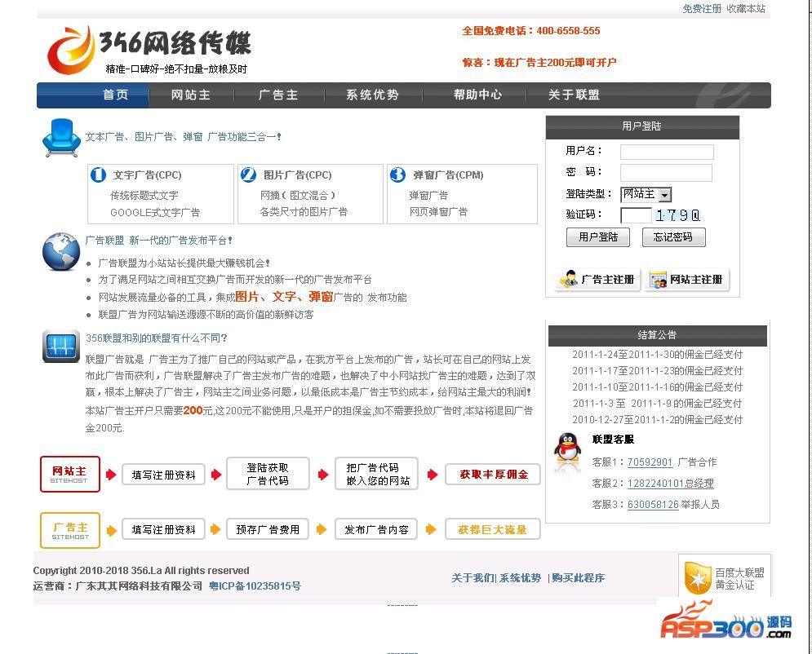This screenshot has width=812, height=654.
Task: Click the globe icon beside 广告联盟
Action: click(61, 251)
